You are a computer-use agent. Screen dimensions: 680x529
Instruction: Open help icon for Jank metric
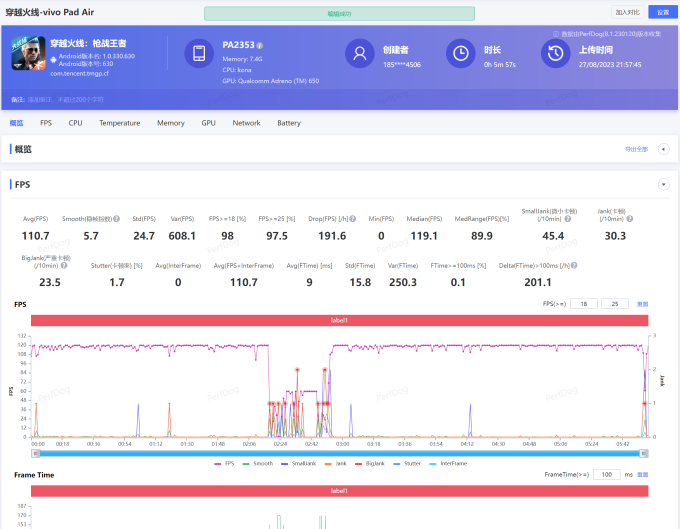[630, 219]
